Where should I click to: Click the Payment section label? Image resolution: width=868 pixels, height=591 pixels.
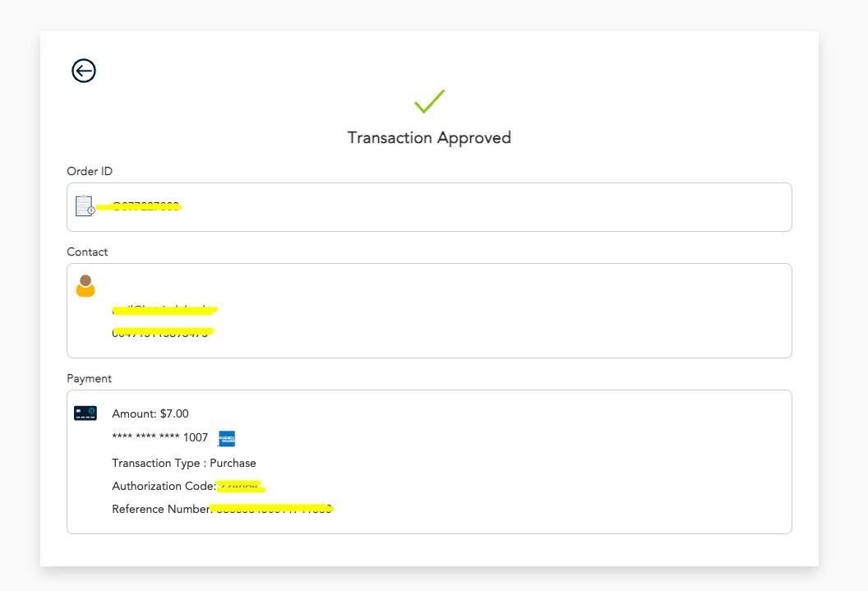89,378
